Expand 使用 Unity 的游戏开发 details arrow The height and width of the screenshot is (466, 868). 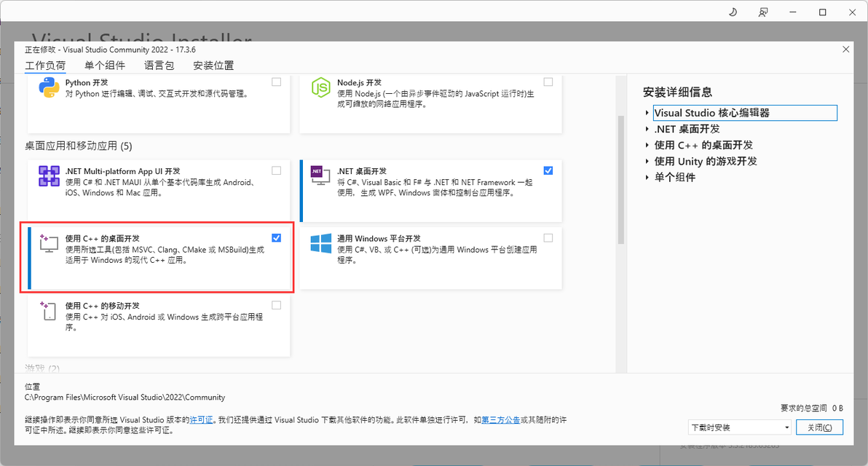tap(647, 161)
